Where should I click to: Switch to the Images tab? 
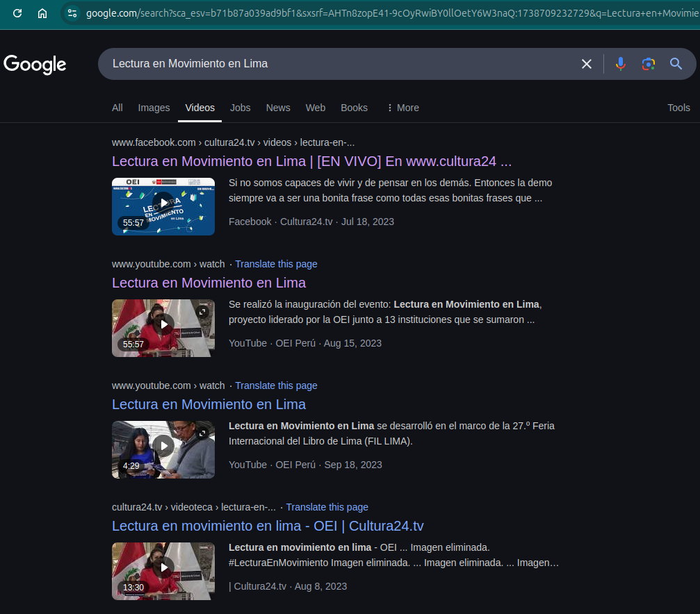click(x=154, y=108)
